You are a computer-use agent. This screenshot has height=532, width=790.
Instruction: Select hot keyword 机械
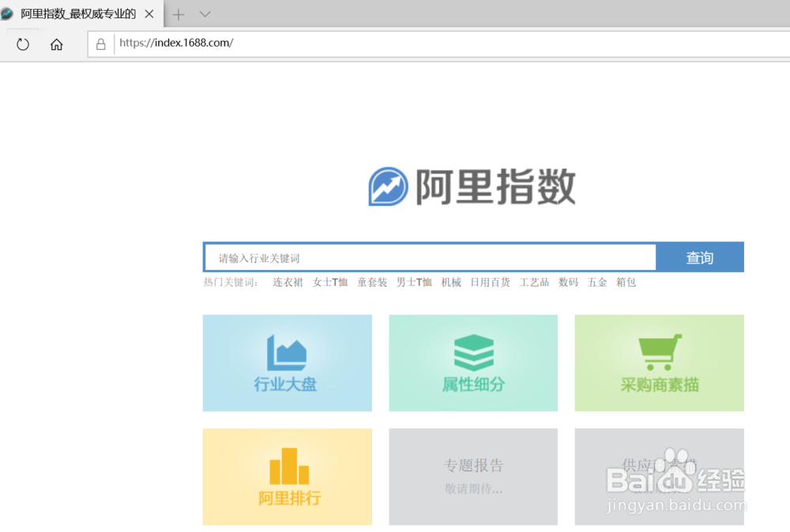(x=451, y=283)
